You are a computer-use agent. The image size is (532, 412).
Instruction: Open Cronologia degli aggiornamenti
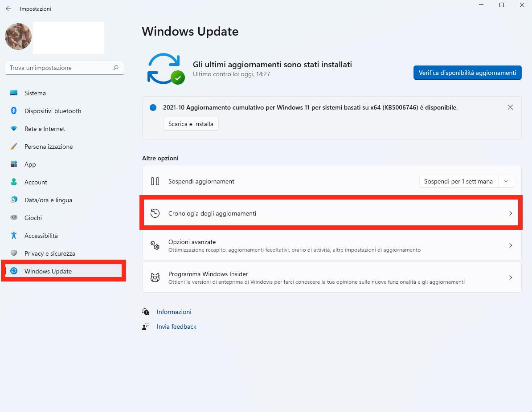(x=331, y=213)
